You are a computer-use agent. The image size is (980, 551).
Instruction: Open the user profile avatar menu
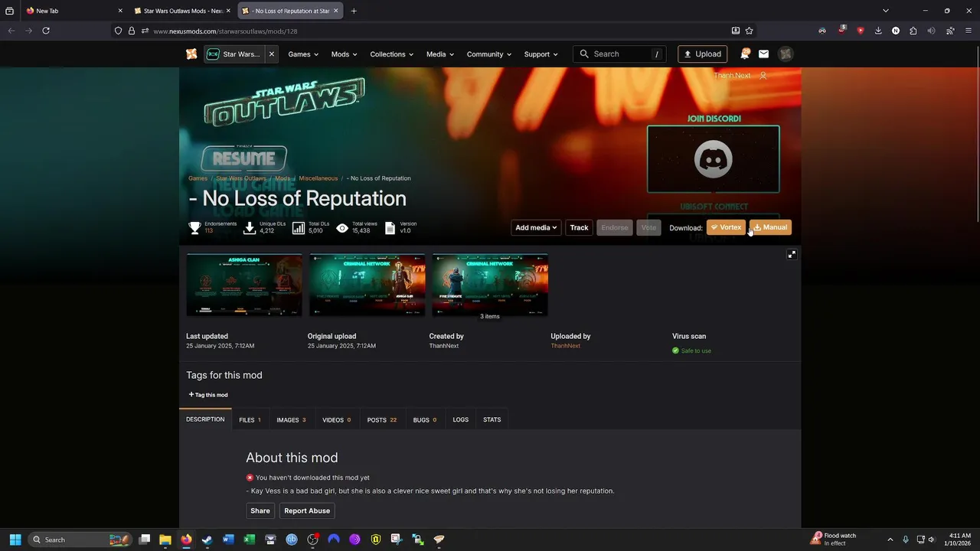tap(786, 54)
